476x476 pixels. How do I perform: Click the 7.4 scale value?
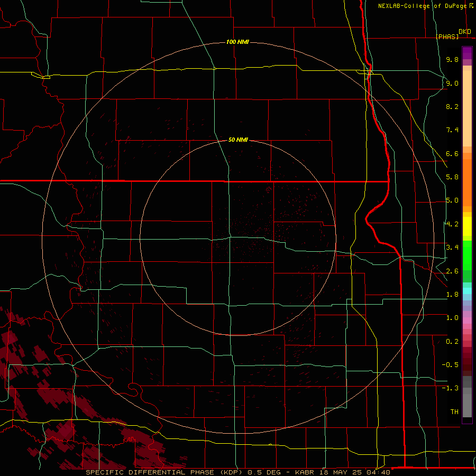coord(452,130)
